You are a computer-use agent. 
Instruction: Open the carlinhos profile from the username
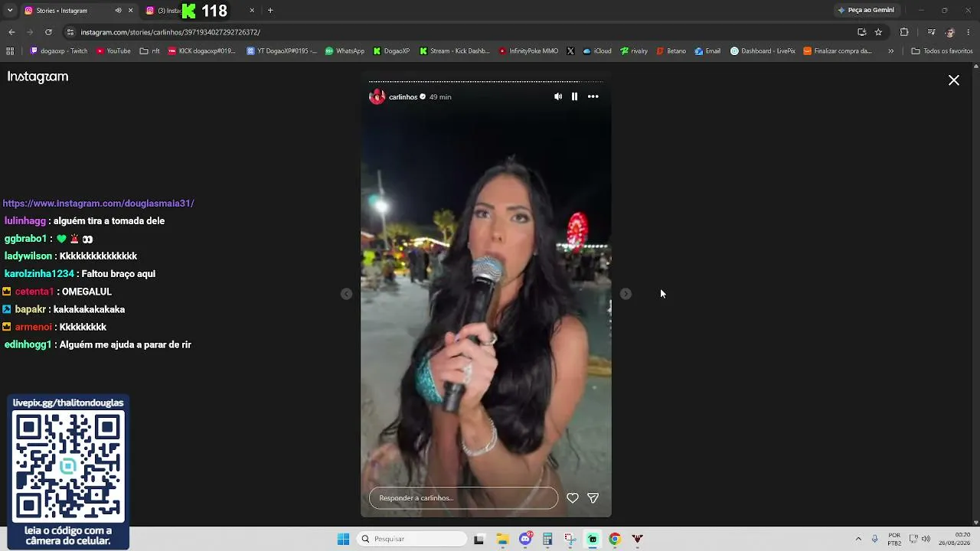pyautogui.click(x=403, y=97)
